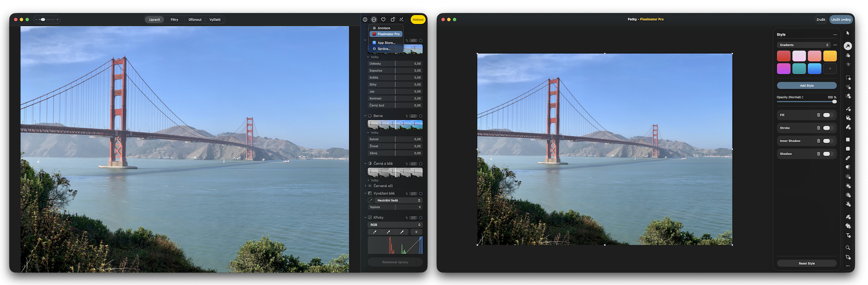
Task: Click the yellow Hotovo button
Action: (x=418, y=20)
